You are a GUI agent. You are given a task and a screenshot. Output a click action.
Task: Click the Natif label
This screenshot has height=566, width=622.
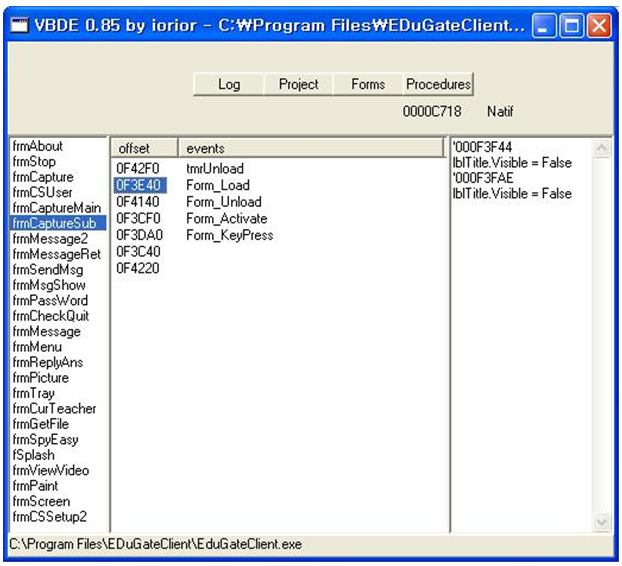500,111
